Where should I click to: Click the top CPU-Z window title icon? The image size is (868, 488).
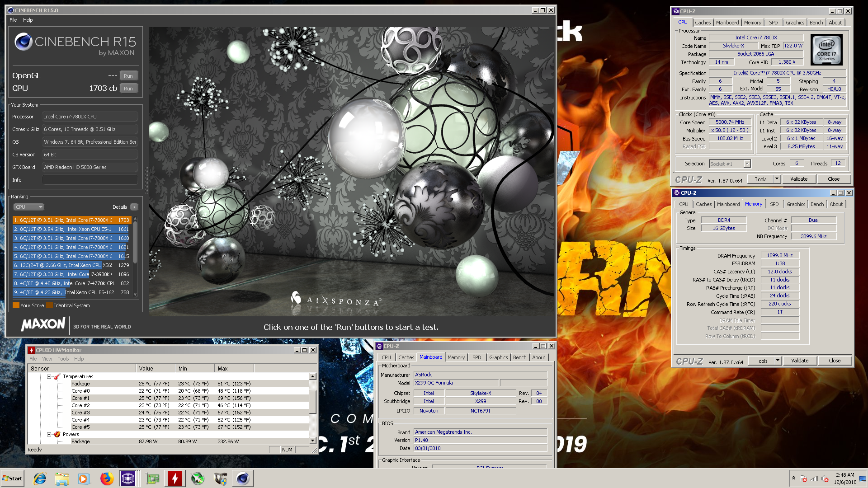click(676, 11)
